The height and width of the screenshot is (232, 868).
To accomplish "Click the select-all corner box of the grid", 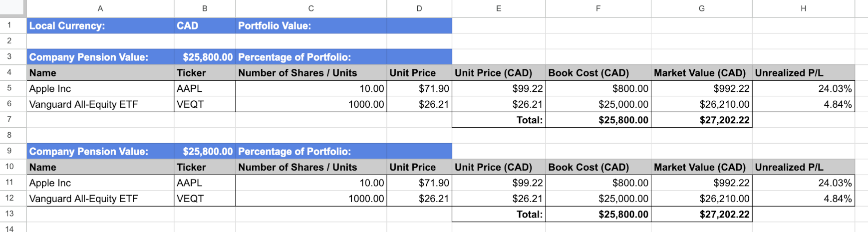I will tap(12, 8).
